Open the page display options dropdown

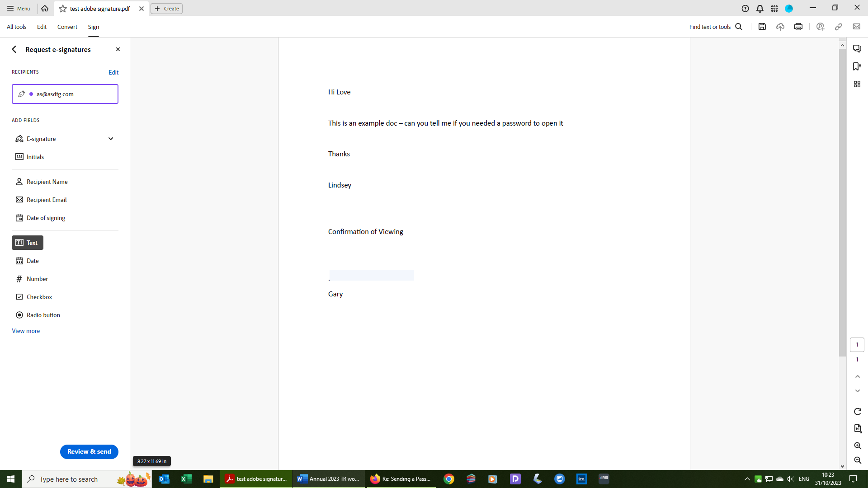(857, 428)
